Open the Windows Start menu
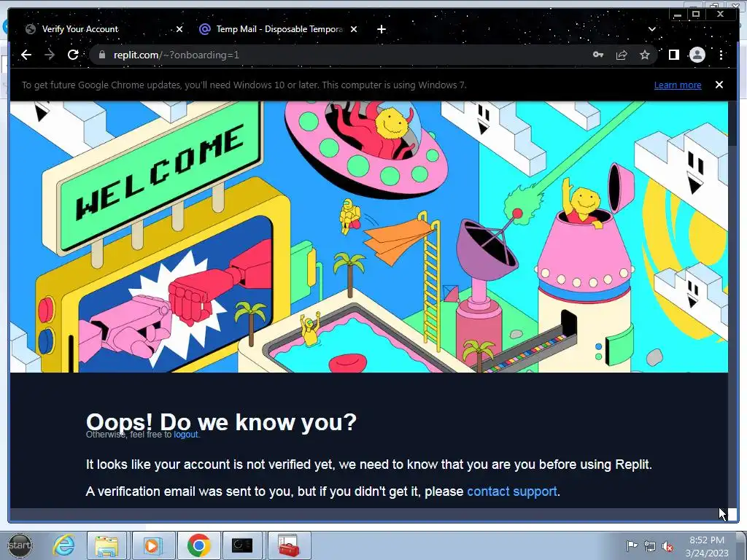This screenshot has height=560, width=747. click(20, 545)
